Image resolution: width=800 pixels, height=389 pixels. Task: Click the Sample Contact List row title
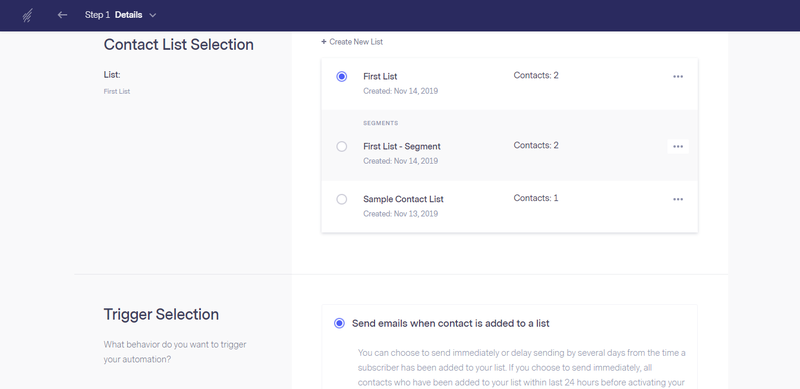tap(403, 199)
